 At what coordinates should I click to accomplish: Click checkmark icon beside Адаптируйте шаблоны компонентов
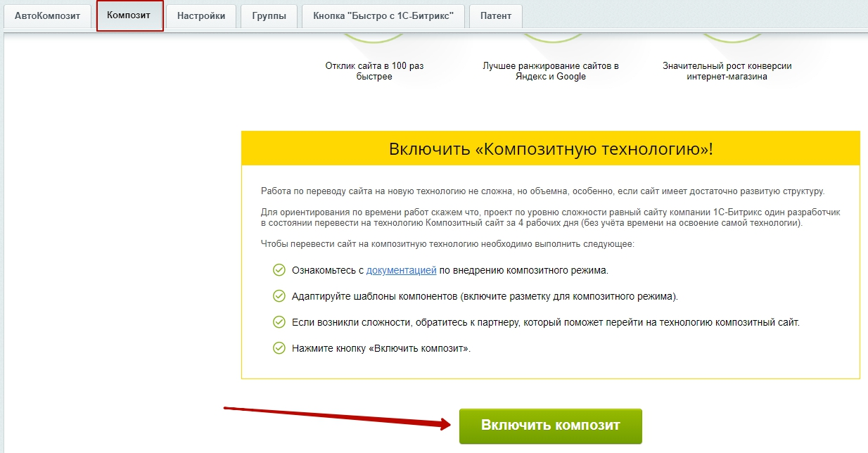coord(279,296)
